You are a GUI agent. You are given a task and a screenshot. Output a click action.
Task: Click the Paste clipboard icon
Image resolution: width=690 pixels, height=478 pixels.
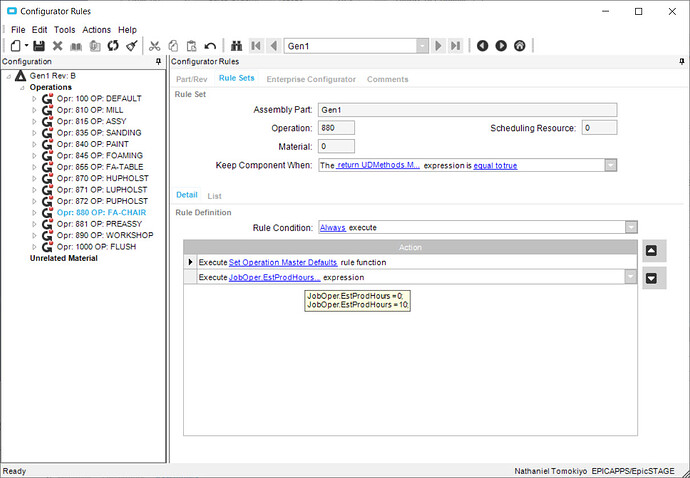coord(191,46)
